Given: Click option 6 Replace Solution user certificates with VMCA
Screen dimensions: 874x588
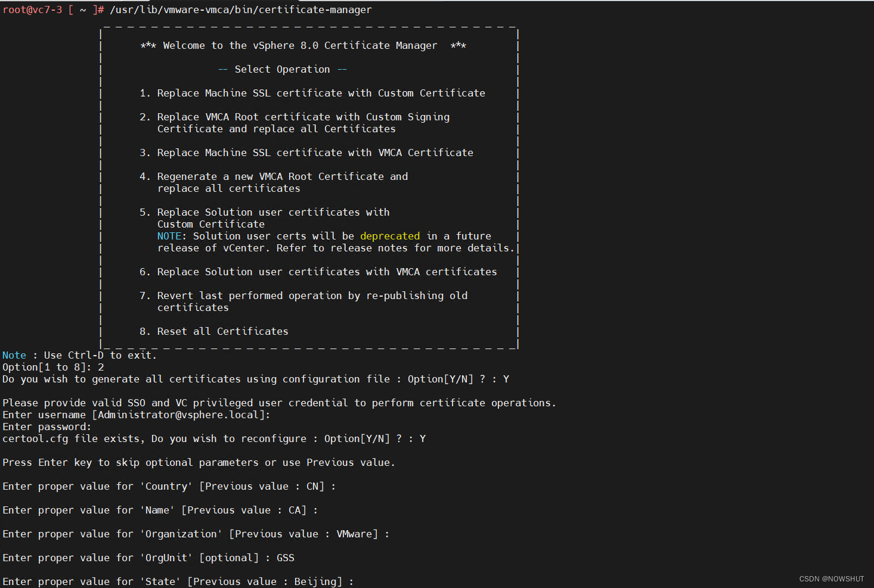Looking at the screenshot, I should [318, 272].
